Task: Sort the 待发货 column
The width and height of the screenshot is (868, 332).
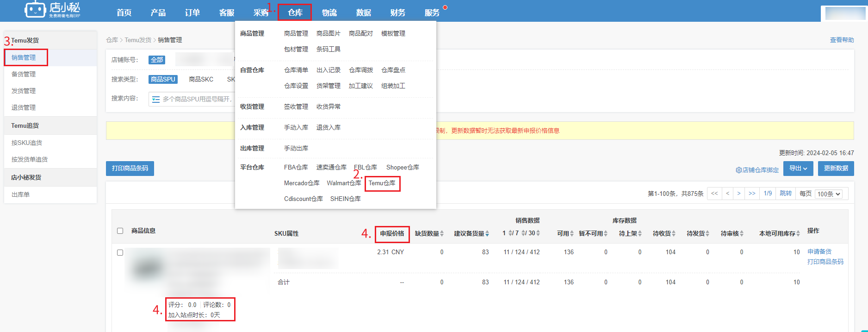Action: coord(707,233)
